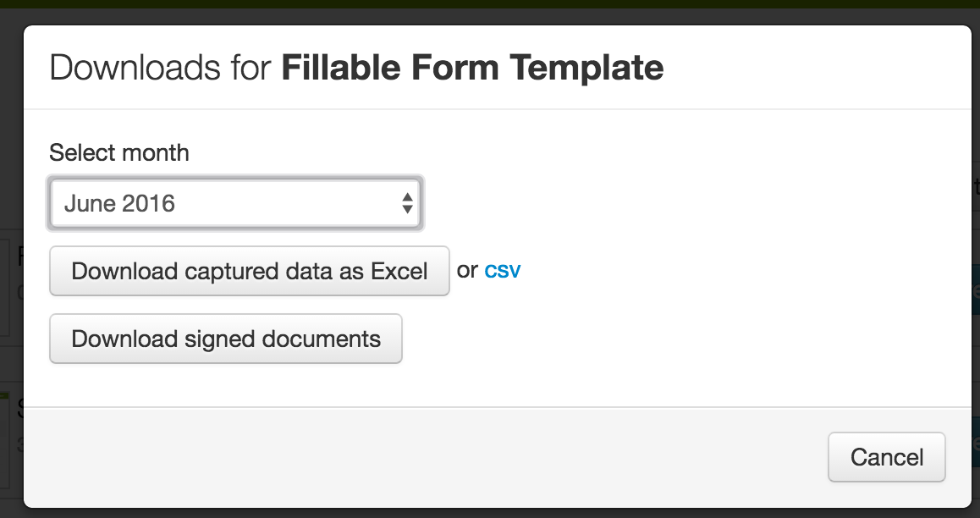Click the word "or" before csv
This screenshot has height=518, width=980.
pos(467,271)
